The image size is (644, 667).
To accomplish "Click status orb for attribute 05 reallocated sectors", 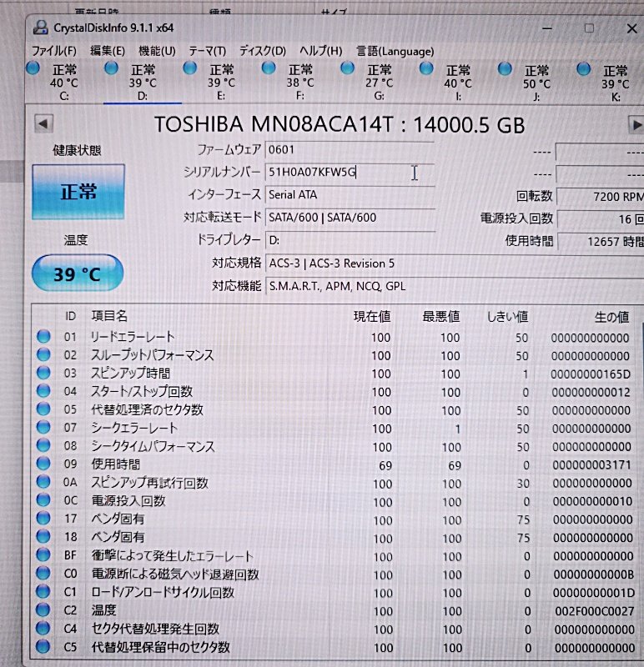I will (x=43, y=410).
